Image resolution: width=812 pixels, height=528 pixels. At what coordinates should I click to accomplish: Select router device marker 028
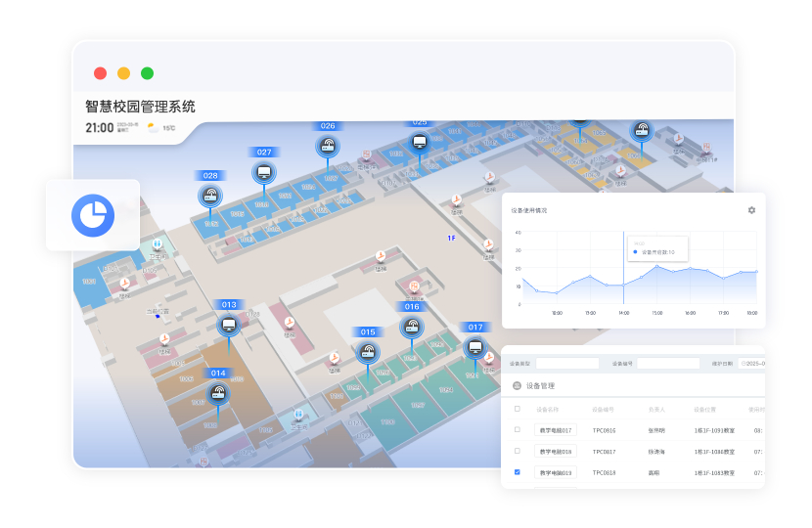(209, 196)
